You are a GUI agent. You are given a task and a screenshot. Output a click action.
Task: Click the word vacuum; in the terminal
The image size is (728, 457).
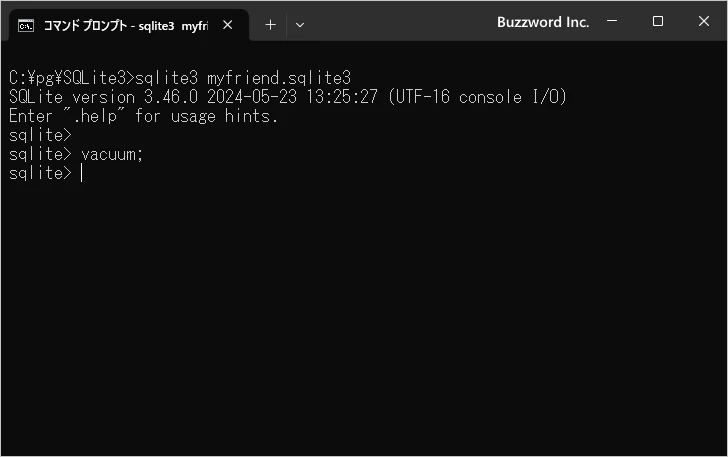point(113,155)
